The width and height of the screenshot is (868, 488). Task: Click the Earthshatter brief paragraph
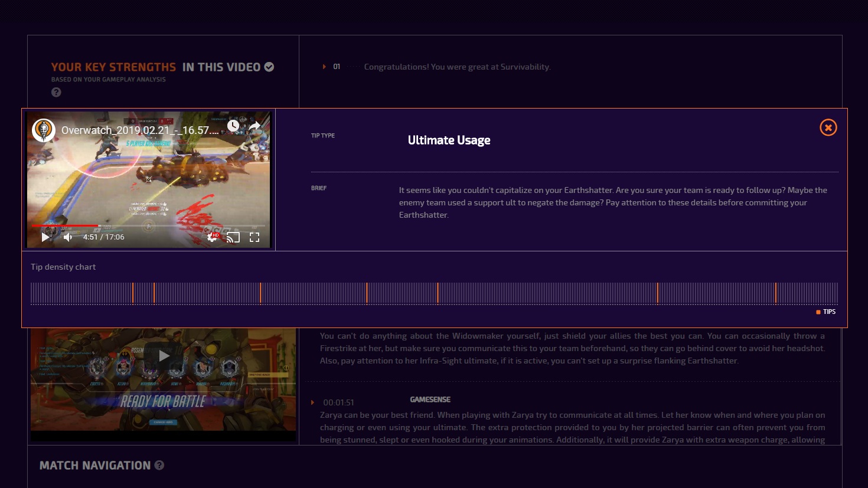[613, 202]
